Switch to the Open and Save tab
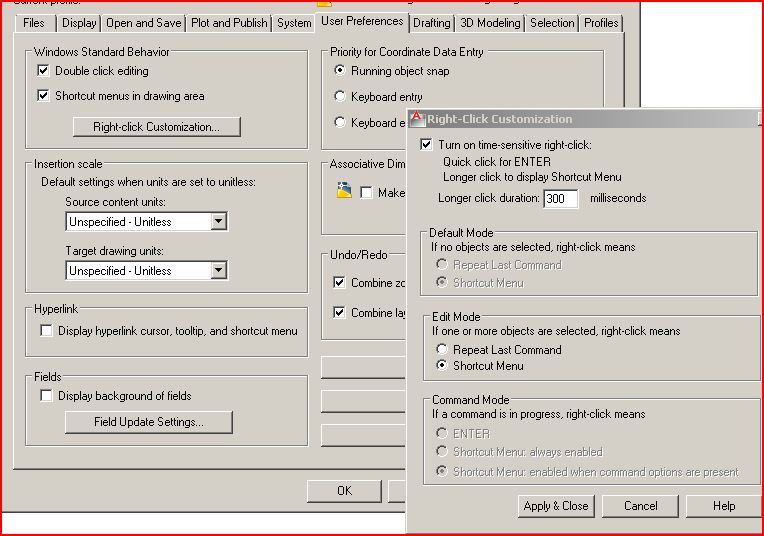 tap(143, 23)
